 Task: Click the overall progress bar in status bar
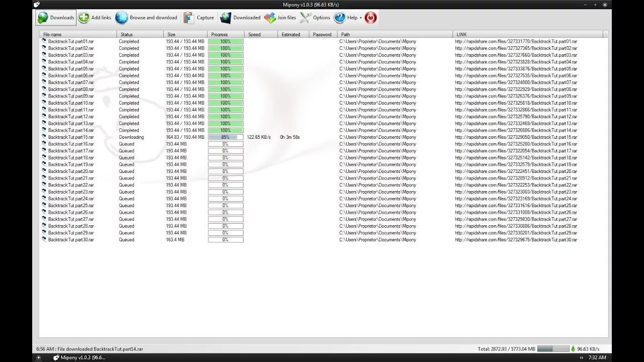click(x=552, y=348)
